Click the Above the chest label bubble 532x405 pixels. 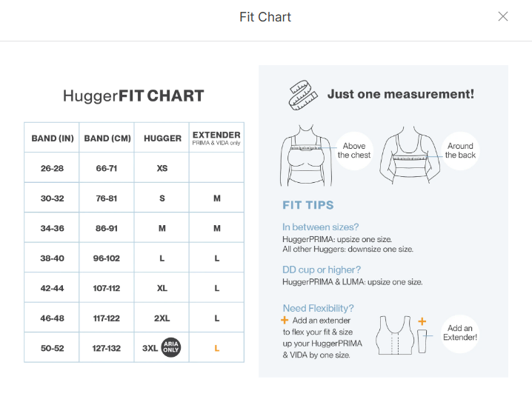[353, 151]
